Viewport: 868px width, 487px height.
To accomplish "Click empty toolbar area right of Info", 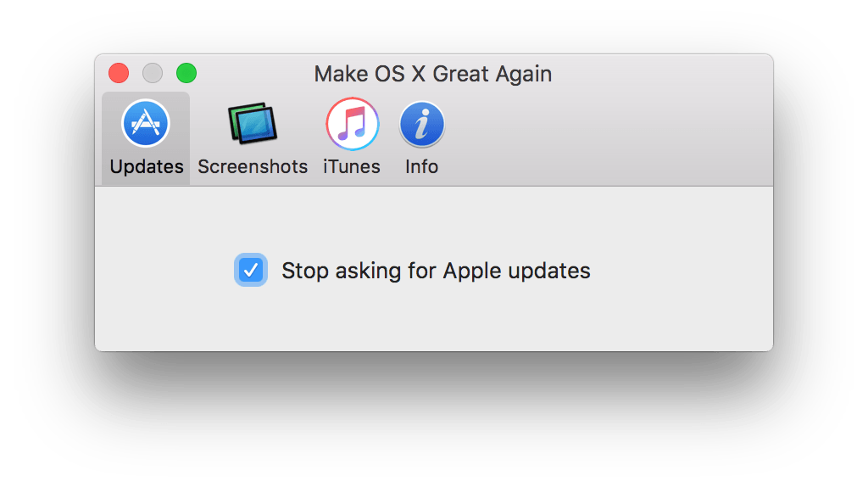I will [609, 138].
